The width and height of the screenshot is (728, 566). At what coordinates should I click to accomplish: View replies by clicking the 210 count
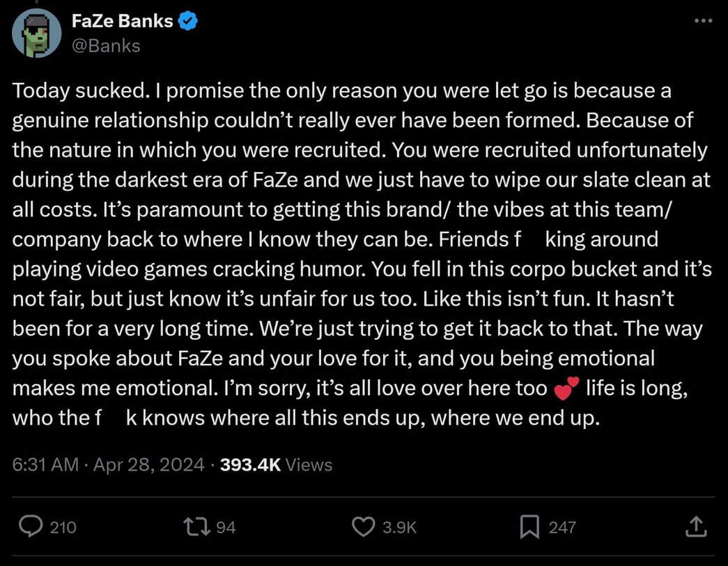(x=63, y=527)
